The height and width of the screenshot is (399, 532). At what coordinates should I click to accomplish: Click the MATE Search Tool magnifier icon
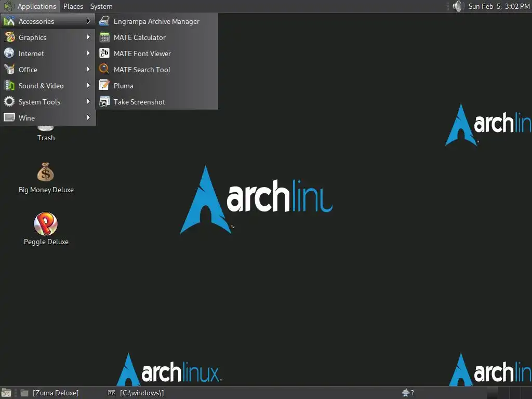(104, 69)
